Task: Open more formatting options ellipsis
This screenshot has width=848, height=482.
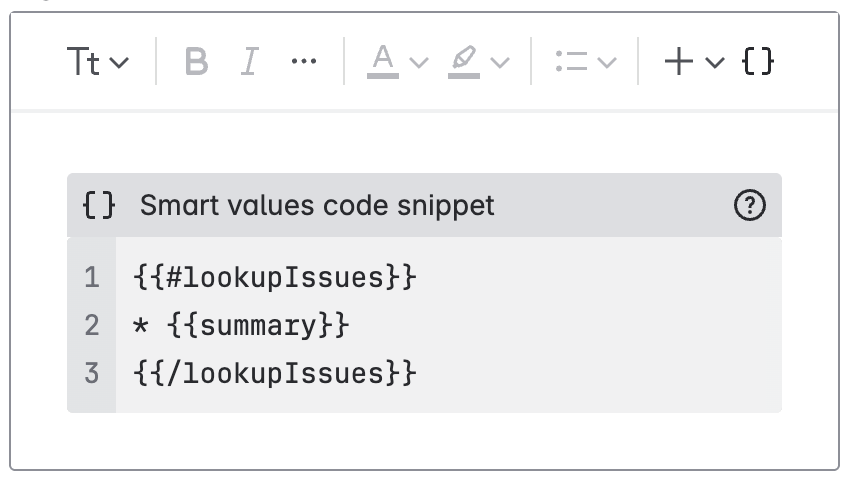Action: pyautogui.click(x=303, y=62)
